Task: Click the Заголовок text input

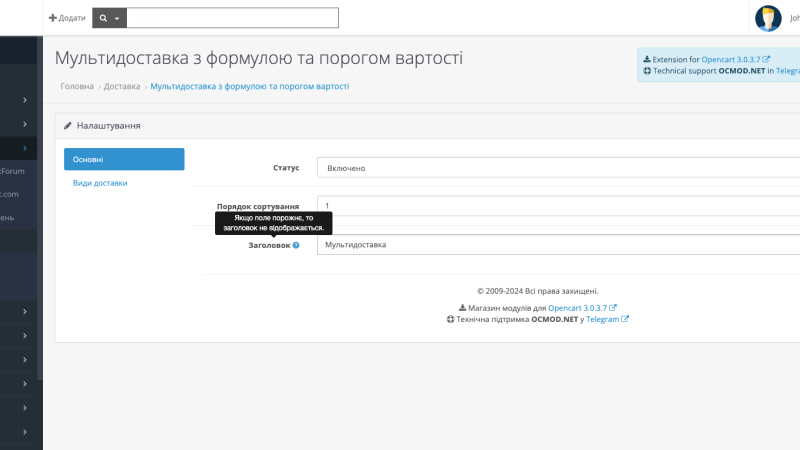Action: click(558, 245)
